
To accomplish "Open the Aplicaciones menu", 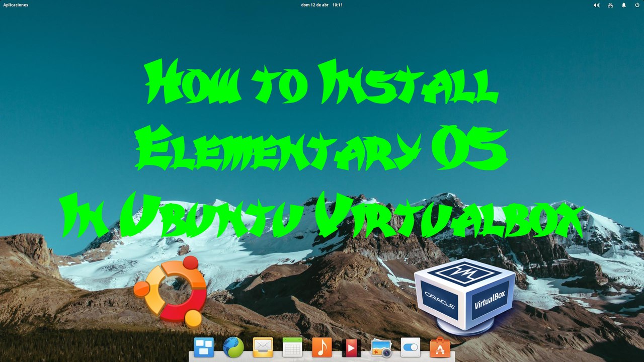I will click(x=16, y=5).
